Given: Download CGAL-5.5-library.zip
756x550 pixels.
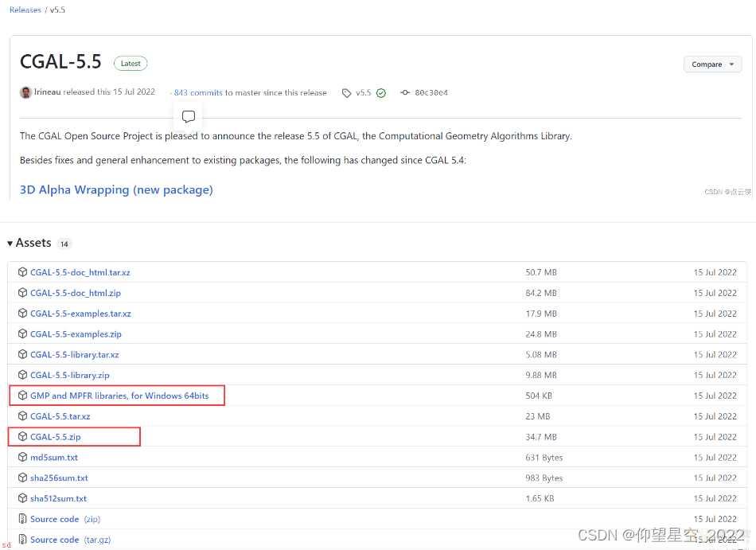Looking at the screenshot, I should [70, 375].
